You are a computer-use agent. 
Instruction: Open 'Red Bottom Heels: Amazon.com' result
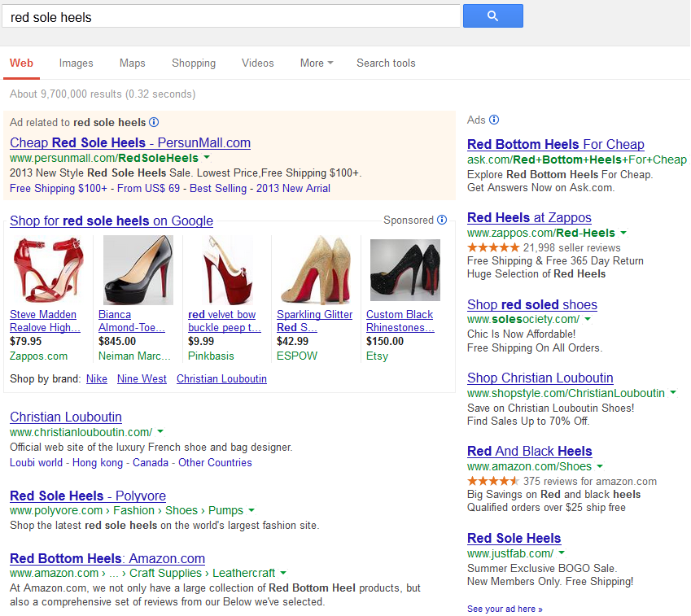click(x=107, y=558)
